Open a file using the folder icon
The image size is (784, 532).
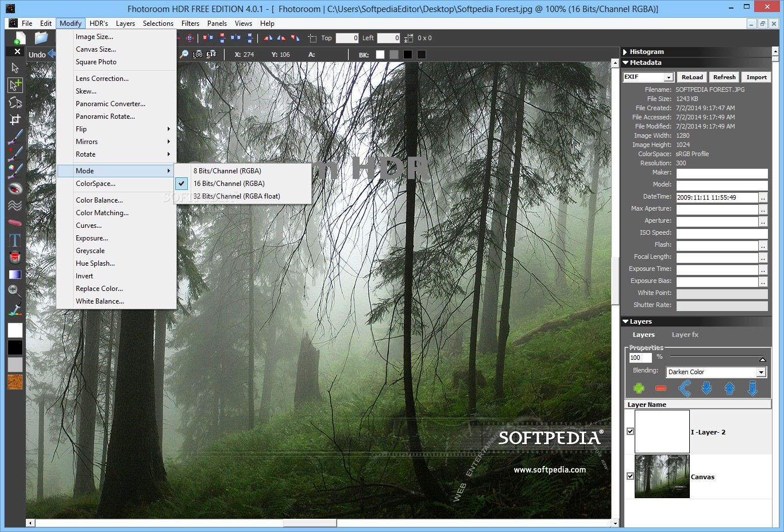click(41, 38)
